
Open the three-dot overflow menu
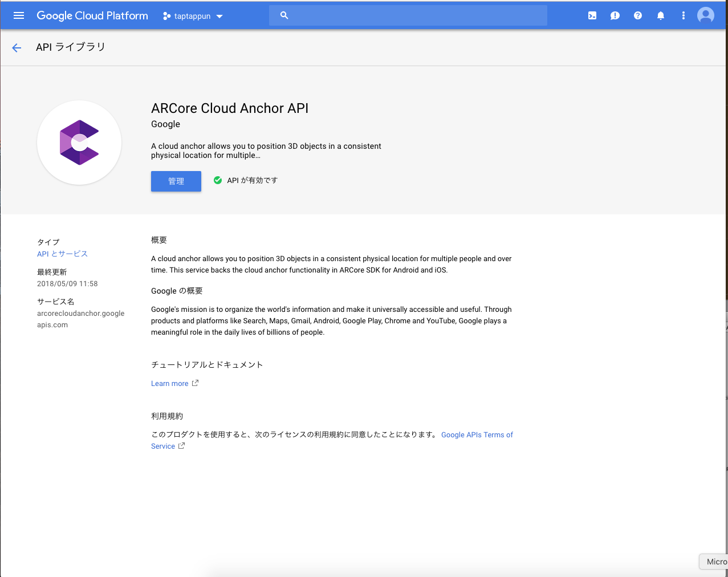683,15
